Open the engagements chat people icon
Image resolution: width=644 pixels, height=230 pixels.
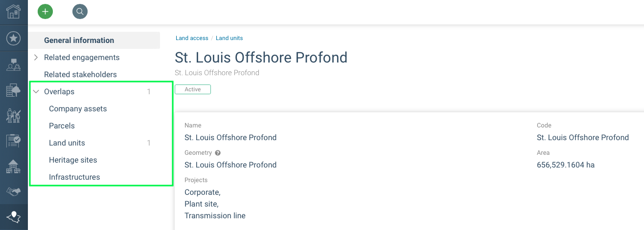(13, 64)
